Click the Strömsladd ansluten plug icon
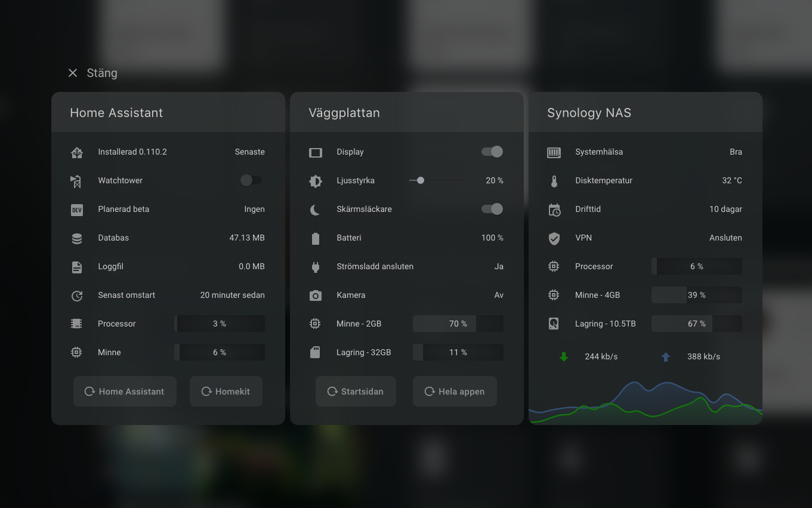Screen dimensions: 812x508 point(315,267)
